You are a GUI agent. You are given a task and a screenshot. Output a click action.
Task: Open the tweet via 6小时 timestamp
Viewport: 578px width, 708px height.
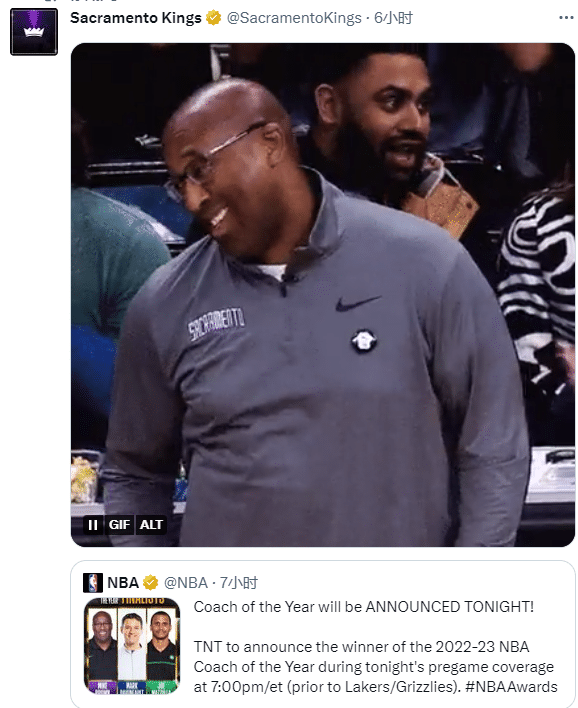[x=393, y=18]
